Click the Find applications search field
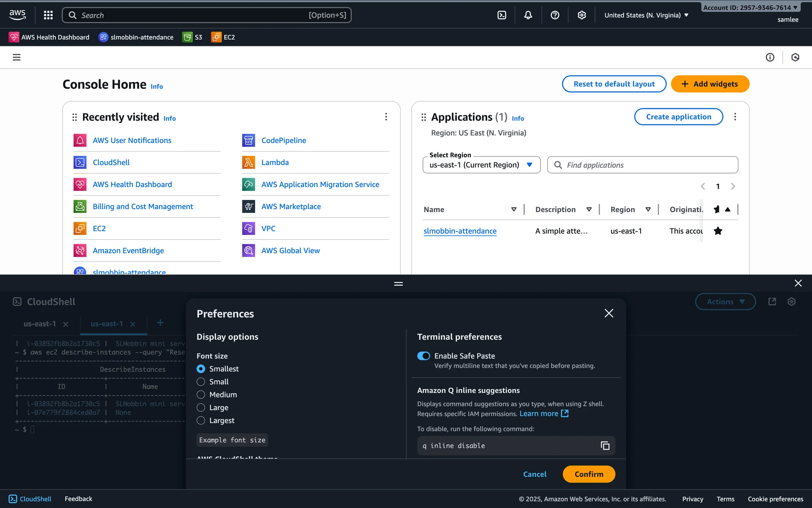The width and height of the screenshot is (812, 508). coord(643,165)
